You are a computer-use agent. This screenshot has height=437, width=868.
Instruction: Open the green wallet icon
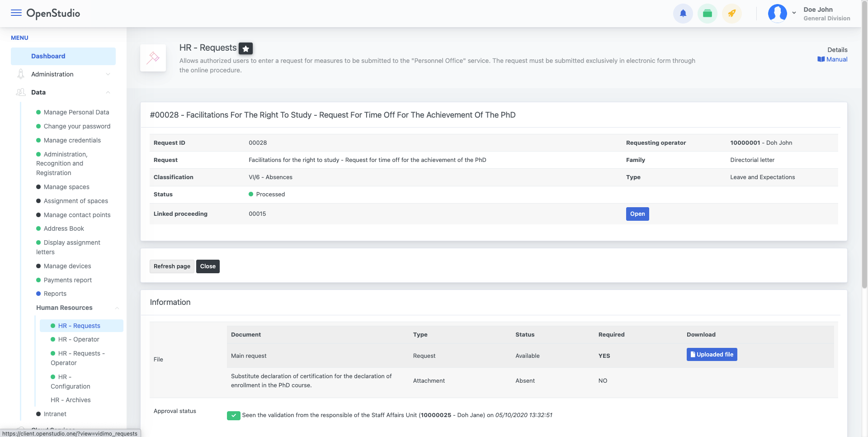pyautogui.click(x=708, y=14)
